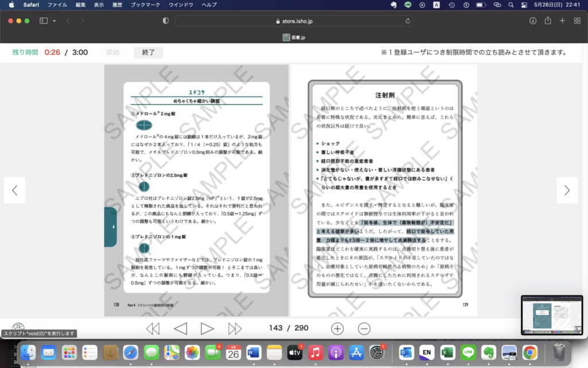Go back one page with left triangle
The image size is (588, 368).
click(180, 328)
